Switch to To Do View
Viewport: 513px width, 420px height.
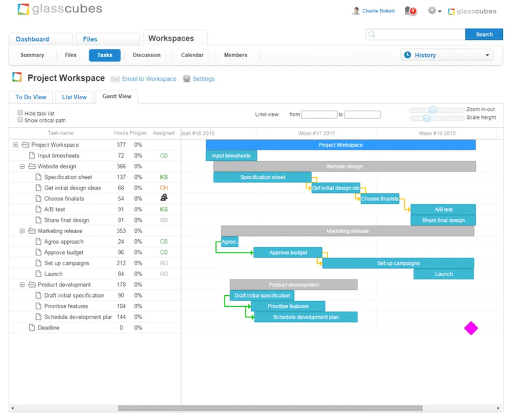(31, 97)
